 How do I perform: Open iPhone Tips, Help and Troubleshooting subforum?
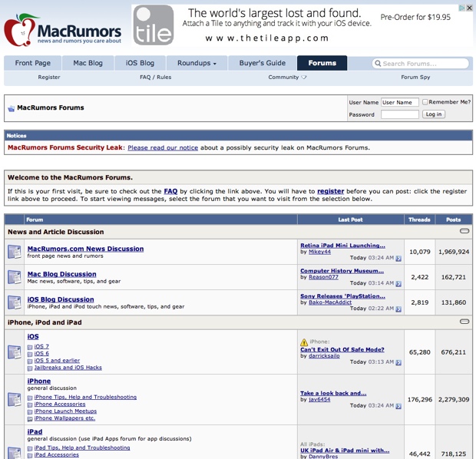(x=85, y=397)
